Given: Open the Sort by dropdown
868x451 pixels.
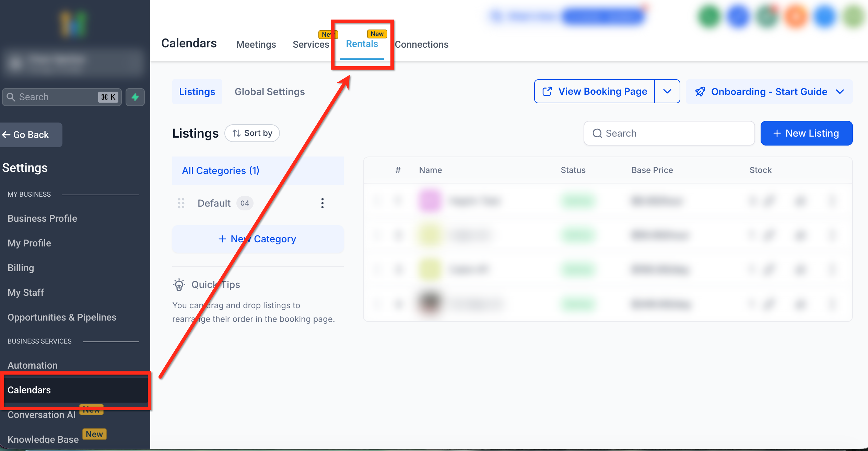Looking at the screenshot, I should coord(252,133).
